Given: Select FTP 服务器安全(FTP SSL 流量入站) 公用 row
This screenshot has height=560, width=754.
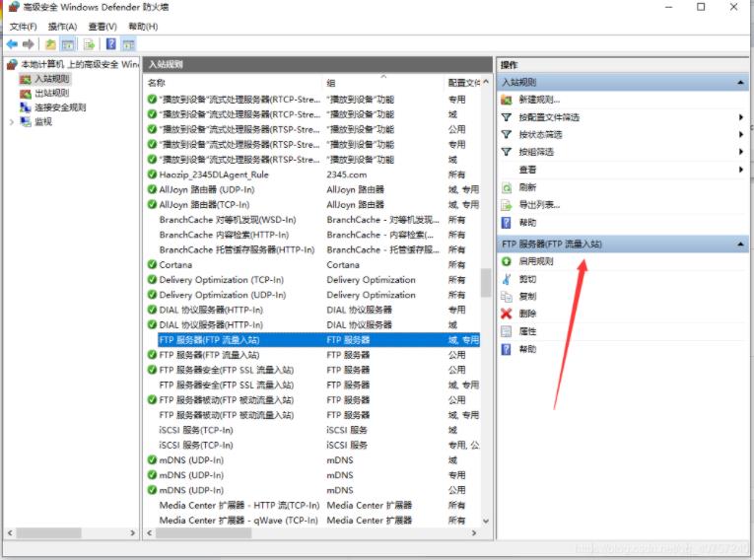Looking at the screenshot, I should click(x=226, y=370).
